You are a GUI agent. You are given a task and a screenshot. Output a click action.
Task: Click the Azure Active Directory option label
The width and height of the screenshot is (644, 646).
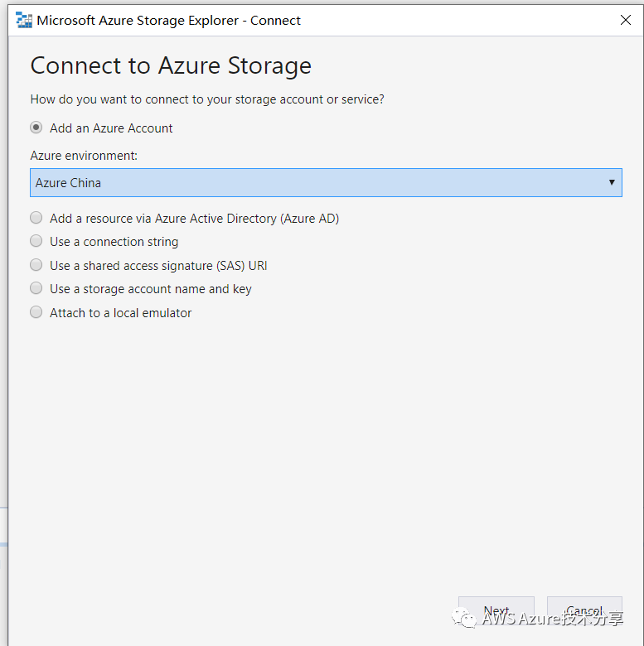(194, 219)
